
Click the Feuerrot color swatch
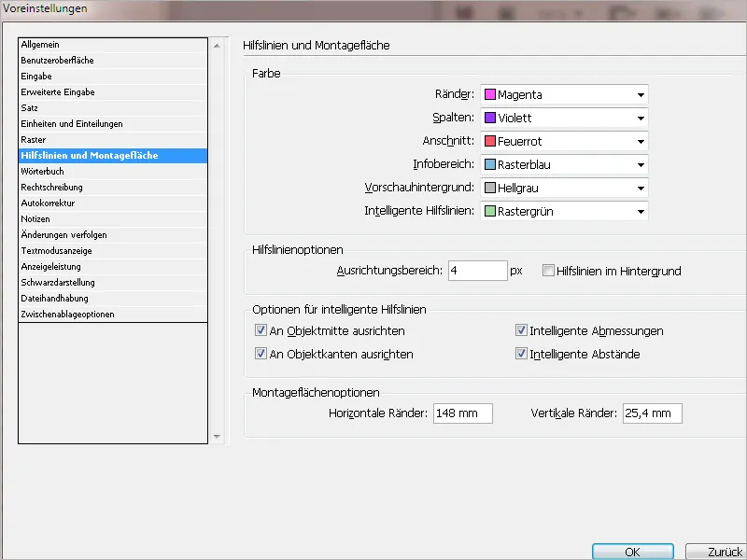pos(489,141)
